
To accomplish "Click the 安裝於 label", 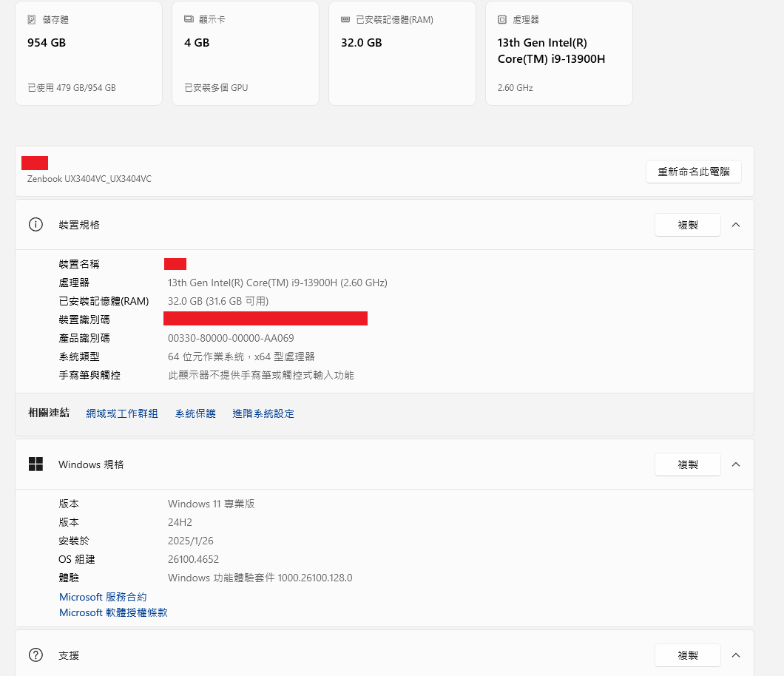I will click(x=74, y=541).
